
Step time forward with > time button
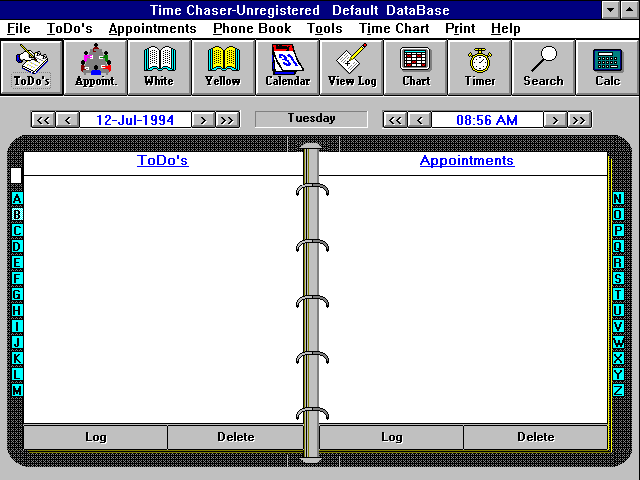point(555,120)
